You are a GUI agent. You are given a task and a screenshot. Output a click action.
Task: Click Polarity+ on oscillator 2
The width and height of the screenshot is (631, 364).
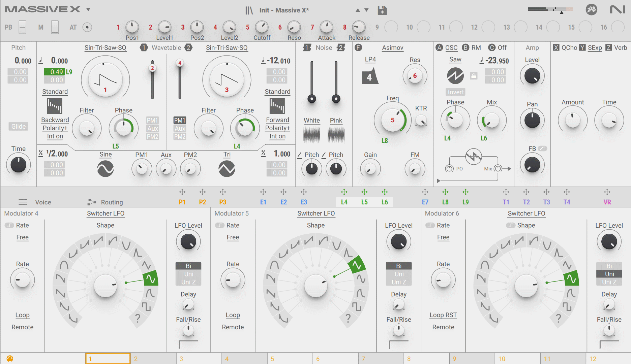click(277, 128)
